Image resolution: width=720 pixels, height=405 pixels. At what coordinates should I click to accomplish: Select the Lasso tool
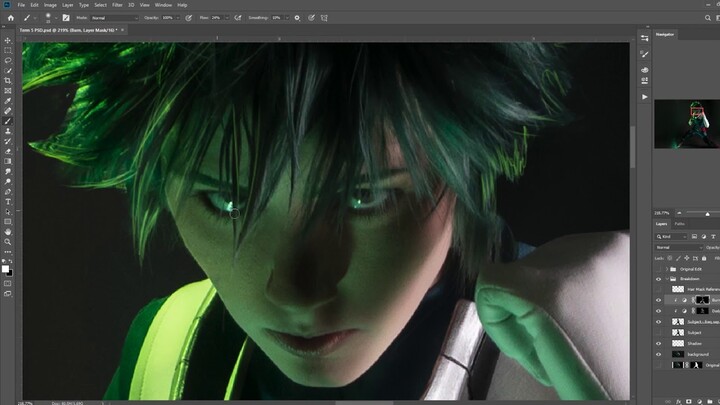8,61
